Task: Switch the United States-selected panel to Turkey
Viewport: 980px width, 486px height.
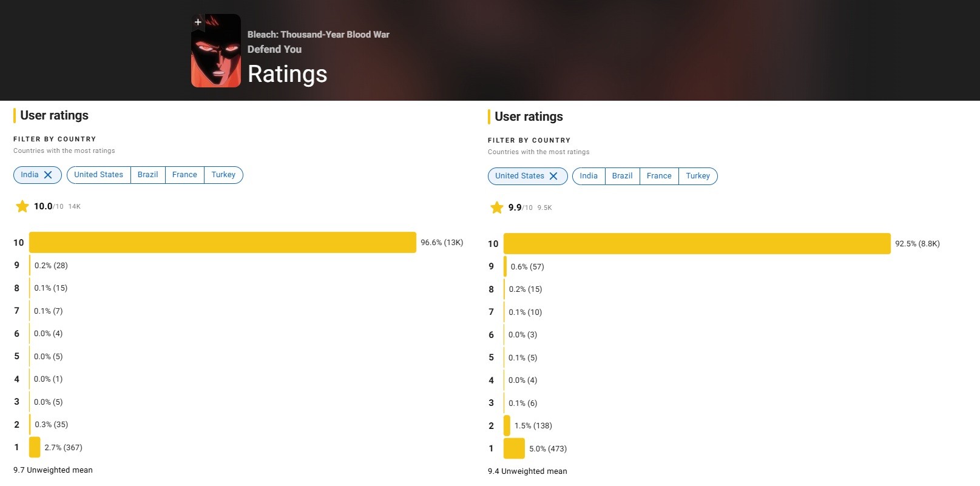Action: pos(698,176)
